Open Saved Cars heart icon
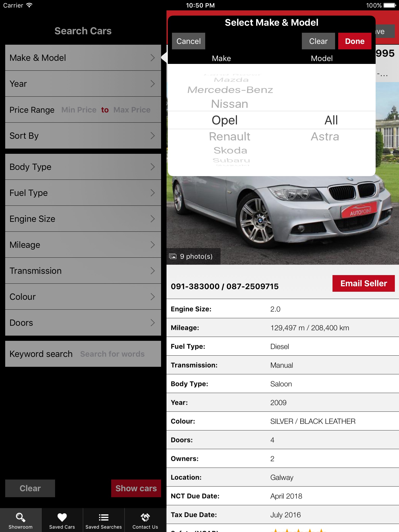 62,517
